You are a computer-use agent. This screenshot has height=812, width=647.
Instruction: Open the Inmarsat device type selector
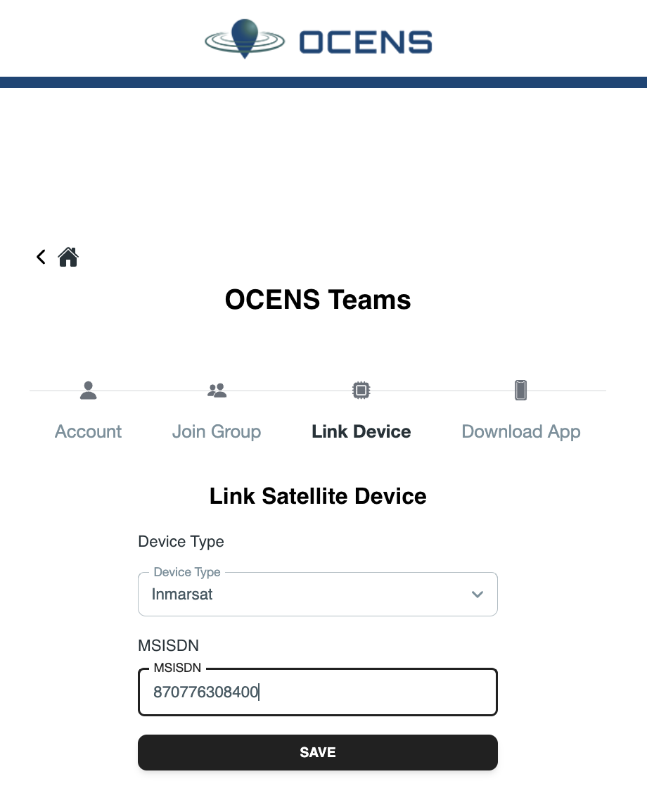click(x=318, y=595)
